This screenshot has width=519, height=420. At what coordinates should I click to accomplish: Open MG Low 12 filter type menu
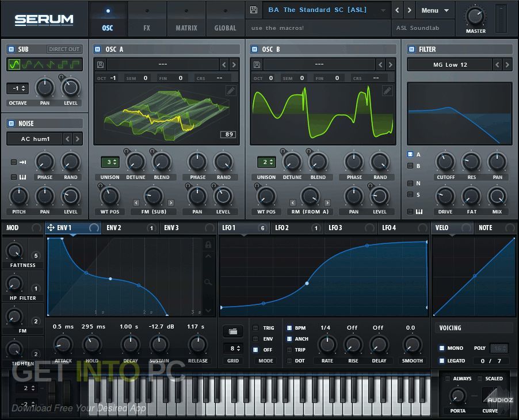click(x=449, y=64)
